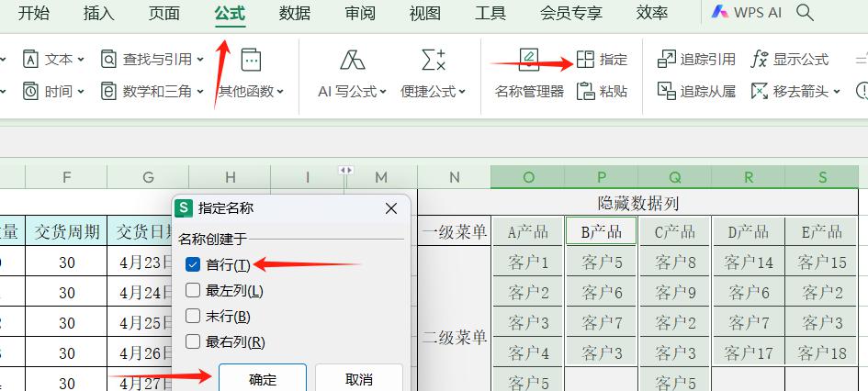Click the 指定 create-names button
This screenshot has width=868, height=391.
click(x=602, y=59)
